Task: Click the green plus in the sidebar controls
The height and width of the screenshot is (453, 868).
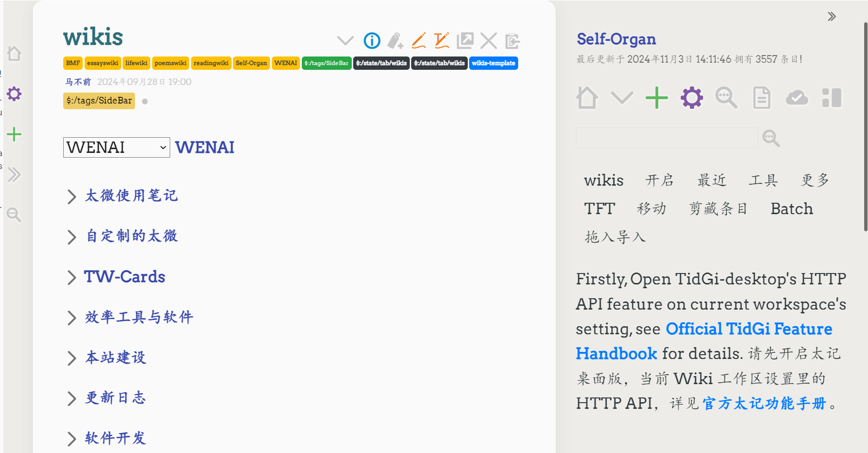Action: [656, 98]
